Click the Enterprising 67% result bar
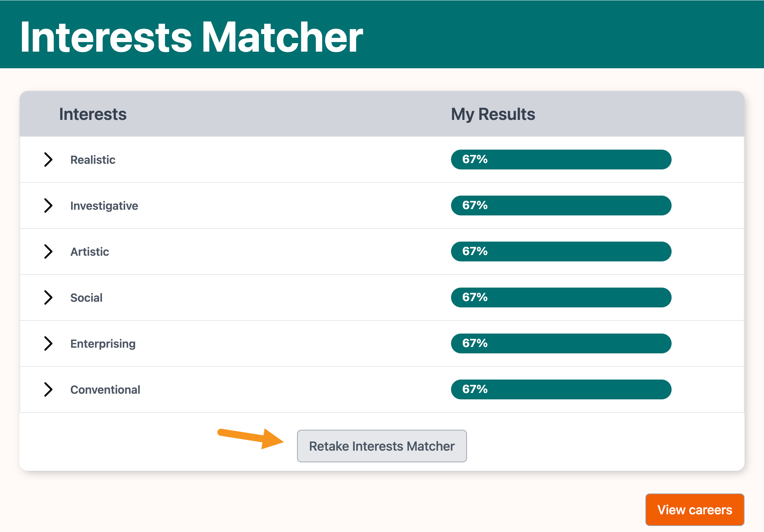 point(561,343)
